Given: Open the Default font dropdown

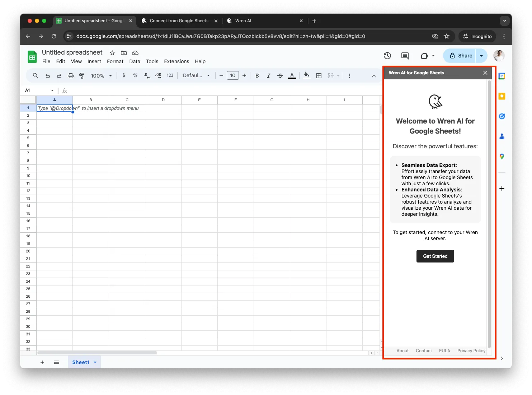Looking at the screenshot, I should 196,75.
